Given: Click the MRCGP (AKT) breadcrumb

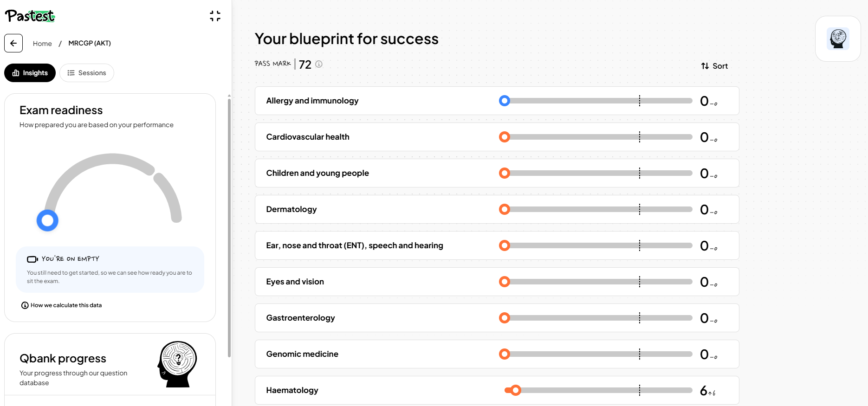Looking at the screenshot, I should point(90,43).
